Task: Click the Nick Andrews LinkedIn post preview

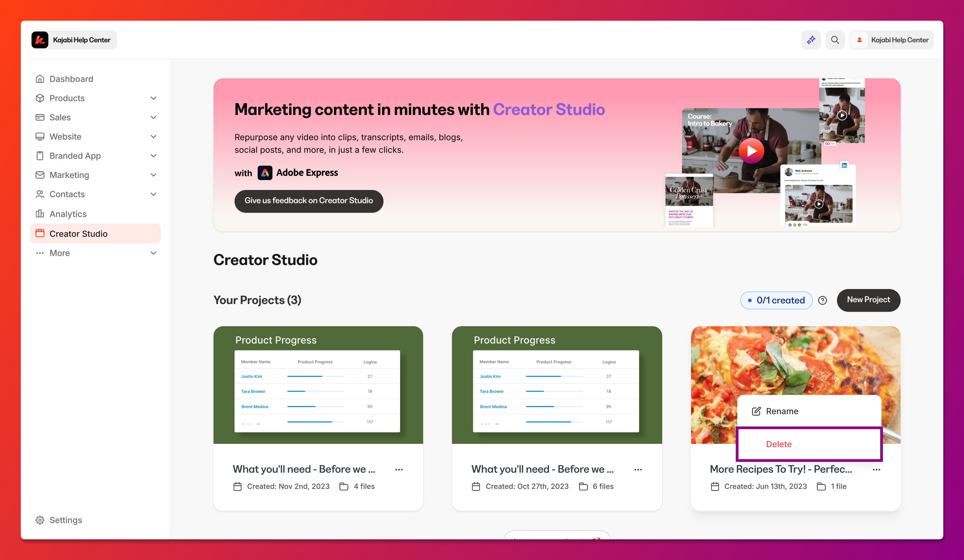Action: 818,195
